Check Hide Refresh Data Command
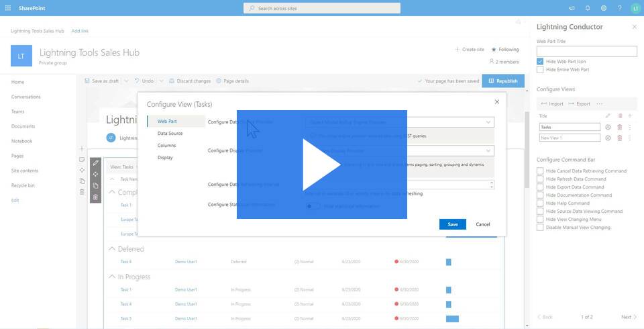Viewport: 644px width, 329px height. [540, 179]
